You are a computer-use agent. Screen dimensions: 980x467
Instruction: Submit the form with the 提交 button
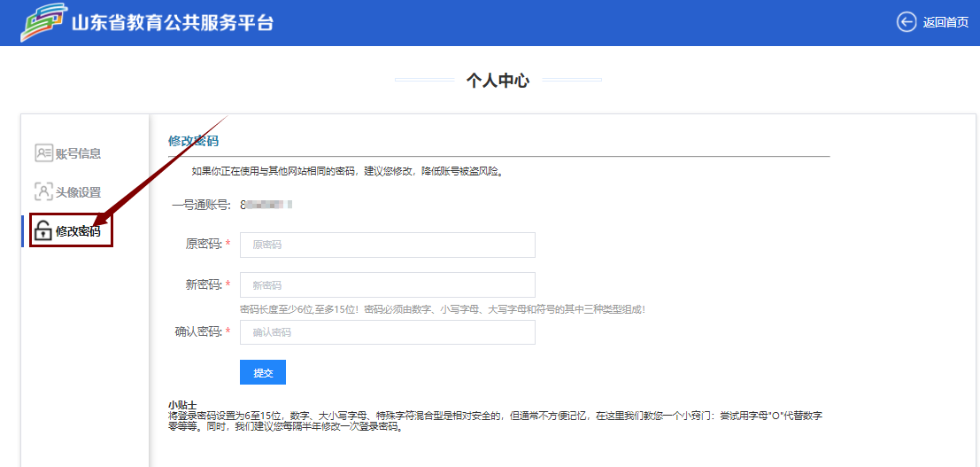[x=263, y=372]
